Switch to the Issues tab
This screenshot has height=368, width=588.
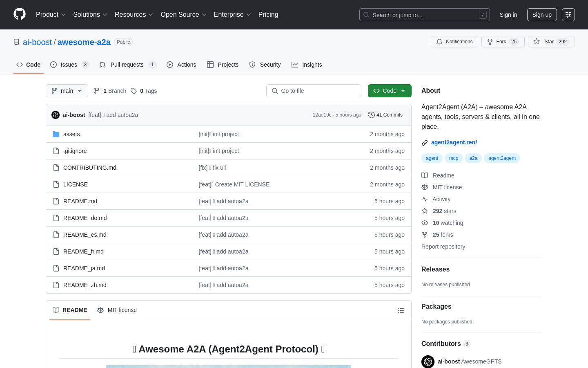pos(70,65)
